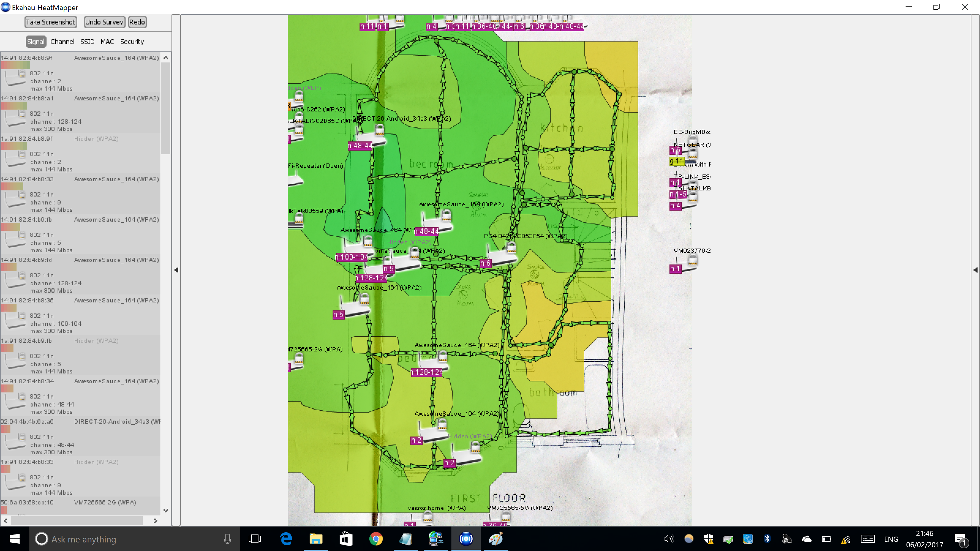Collapse the left access point panel
The height and width of the screenshot is (551, 980).
tap(176, 270)
